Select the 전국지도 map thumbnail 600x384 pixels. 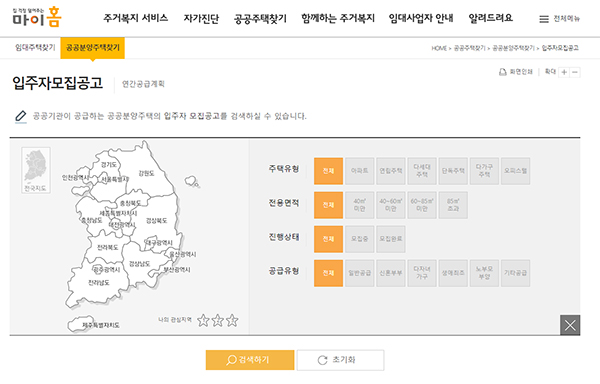(x=36, y=170)
